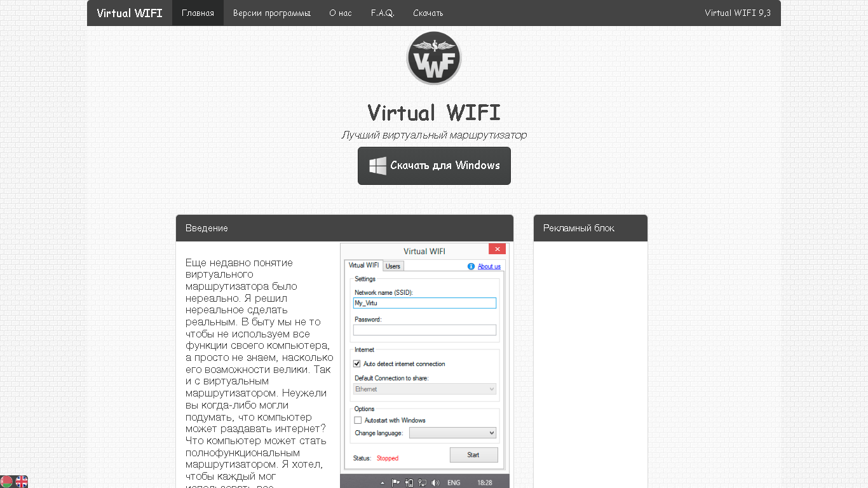
Task: Switch site language with UK flag
Action: (x=22, y=482)
